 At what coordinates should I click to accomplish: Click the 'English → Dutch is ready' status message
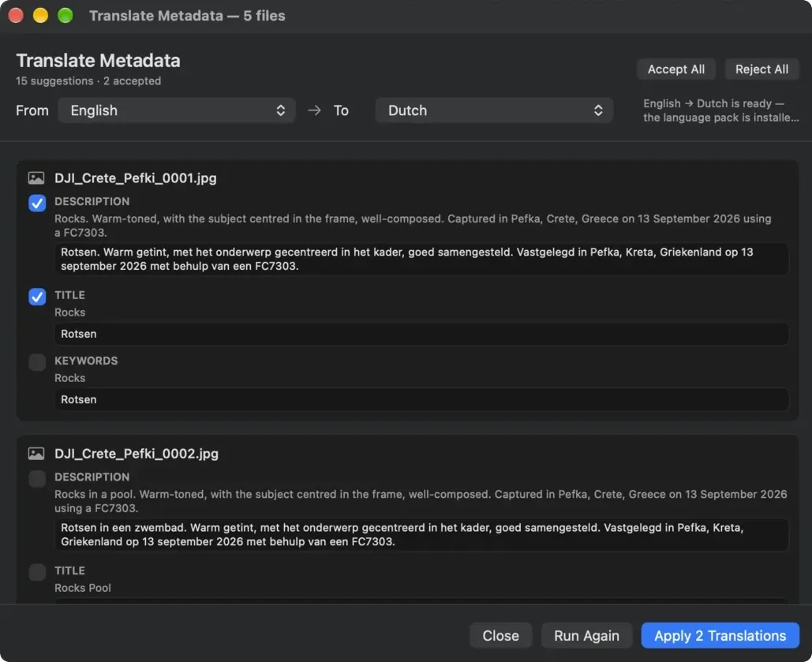click(x=721, y=110)
